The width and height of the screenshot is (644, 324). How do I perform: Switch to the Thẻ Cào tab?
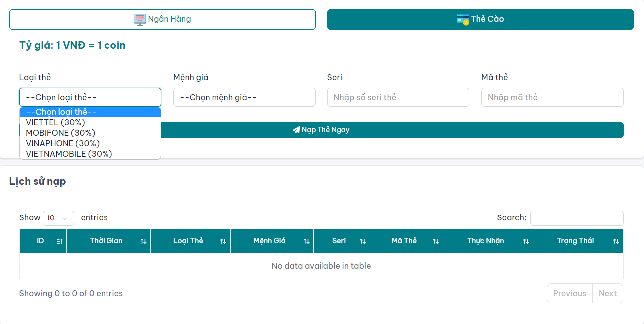(480, 19)
